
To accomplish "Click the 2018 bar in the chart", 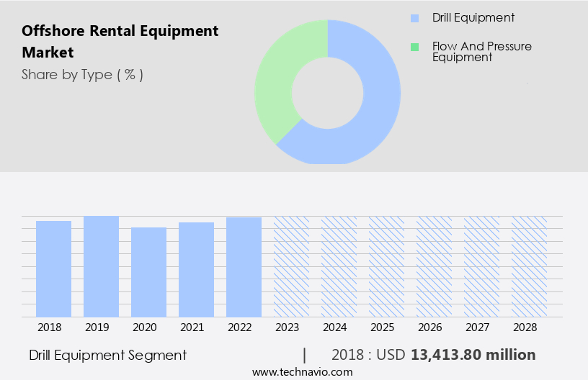I will 53,269.
